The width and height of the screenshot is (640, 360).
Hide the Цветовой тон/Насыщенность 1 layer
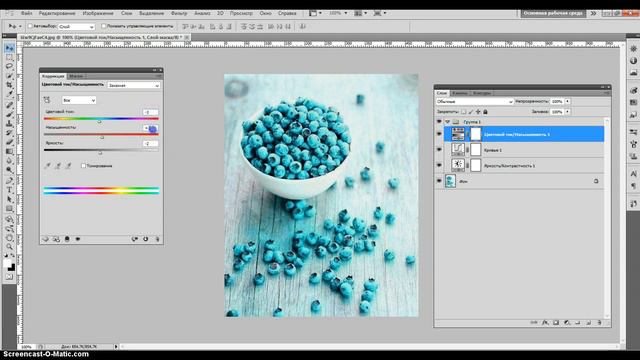coord(439,134)
